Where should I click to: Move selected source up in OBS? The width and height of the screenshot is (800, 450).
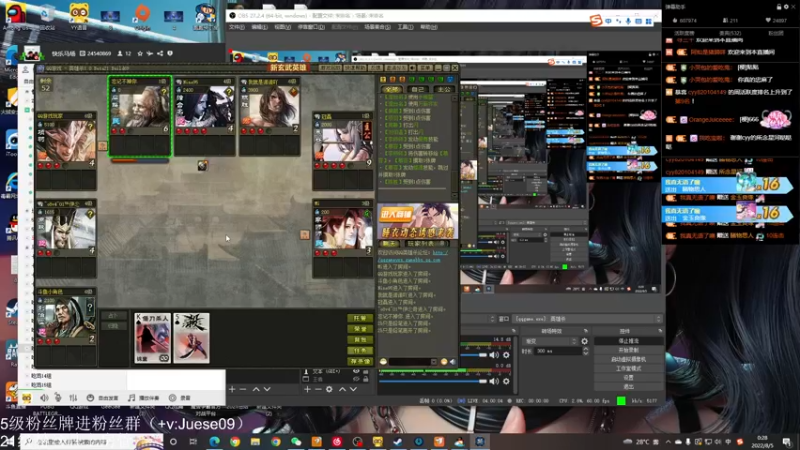click(342, 389)
